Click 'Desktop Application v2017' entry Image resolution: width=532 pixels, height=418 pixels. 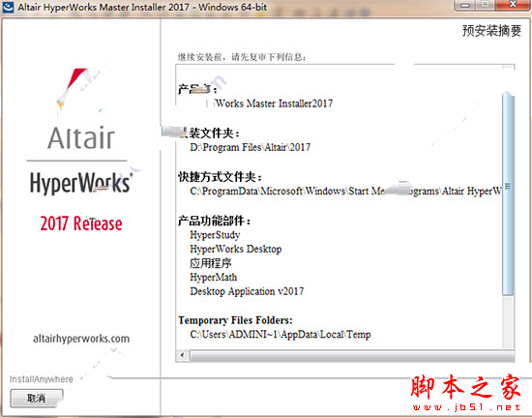[247, 291]
